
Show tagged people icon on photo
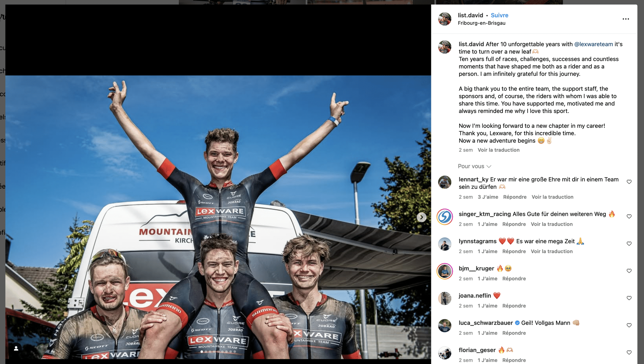coord(16,348)
